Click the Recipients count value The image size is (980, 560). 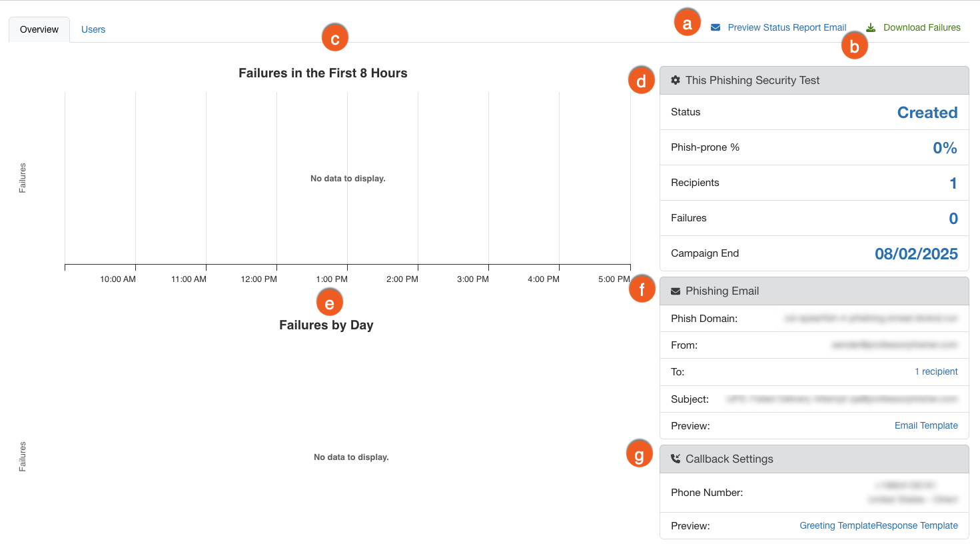pyautogui.click(x=953, y=183)
